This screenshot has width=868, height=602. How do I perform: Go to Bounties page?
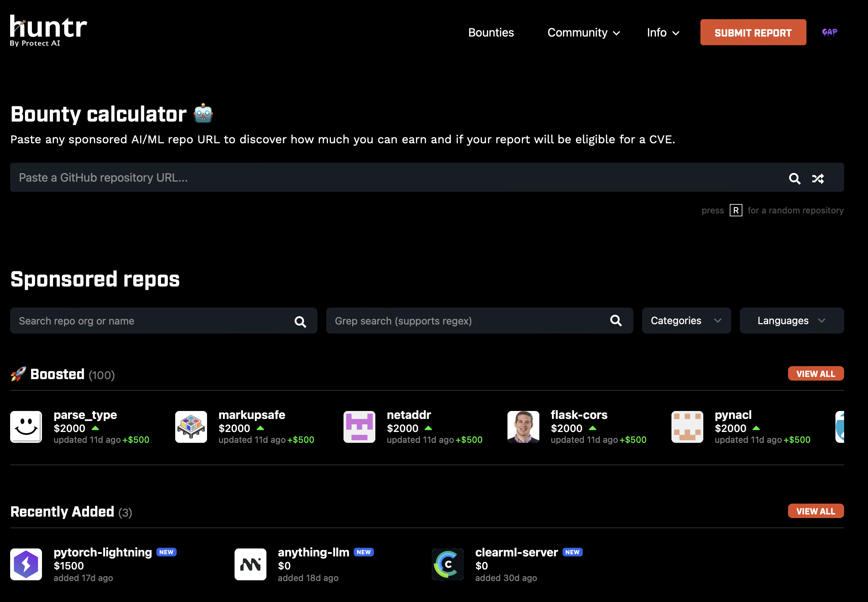point(490,33)
